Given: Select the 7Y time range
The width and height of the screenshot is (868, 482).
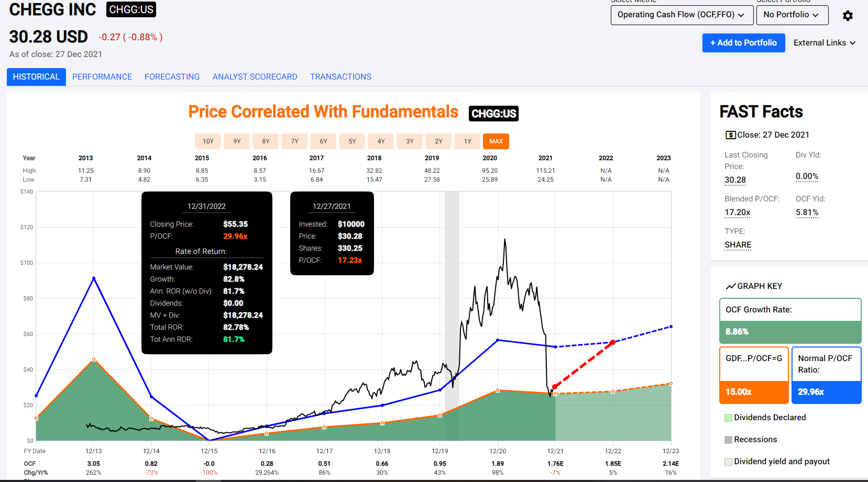Looking at the screenshot, I should coord(294,141).
